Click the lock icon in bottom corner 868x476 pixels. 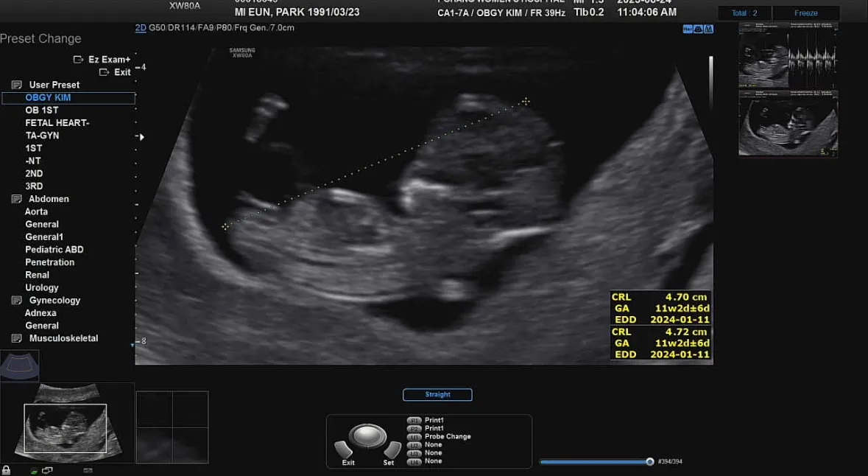click(x=7, y=470)
